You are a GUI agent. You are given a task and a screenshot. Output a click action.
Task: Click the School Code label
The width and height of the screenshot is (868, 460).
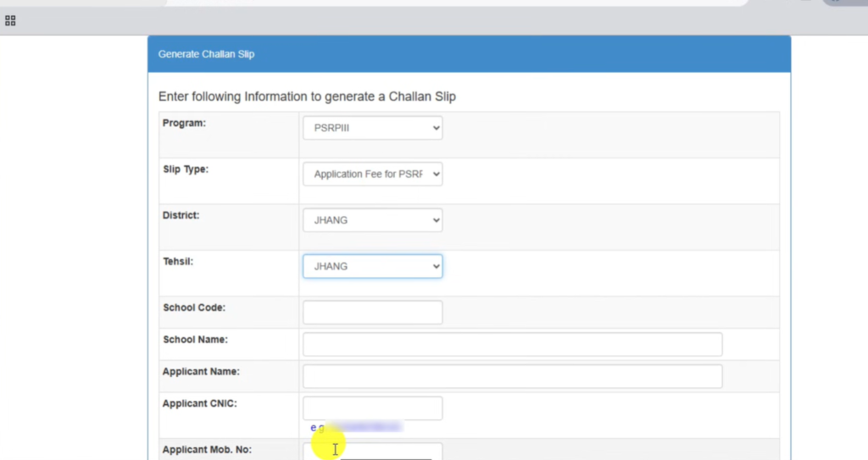point(194,308)
